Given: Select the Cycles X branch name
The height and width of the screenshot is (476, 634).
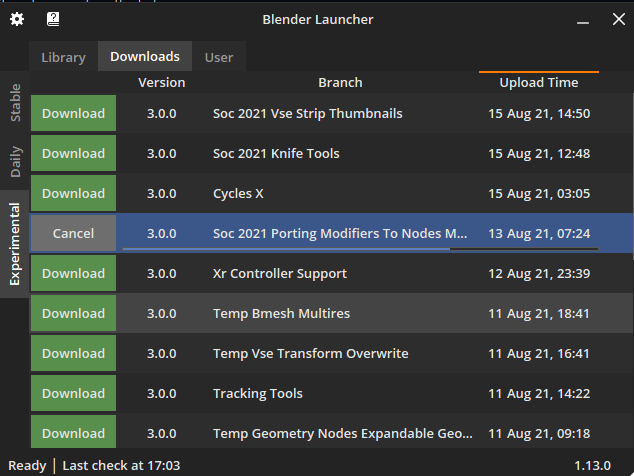Looking at the screenshot, I should (238, 194).
